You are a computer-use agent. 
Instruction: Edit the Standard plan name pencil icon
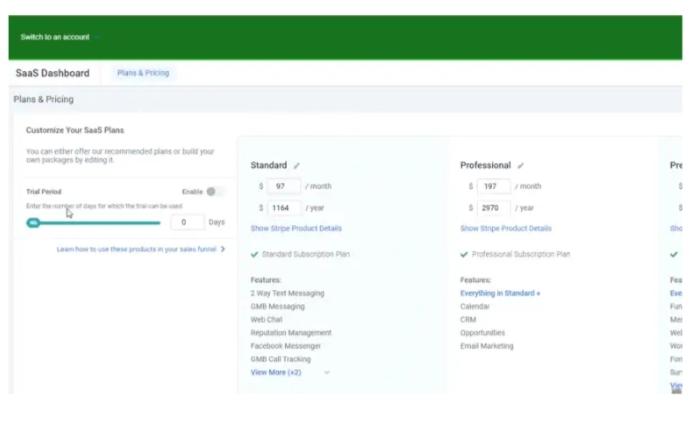pyautogui.click(x=297, y=166)
